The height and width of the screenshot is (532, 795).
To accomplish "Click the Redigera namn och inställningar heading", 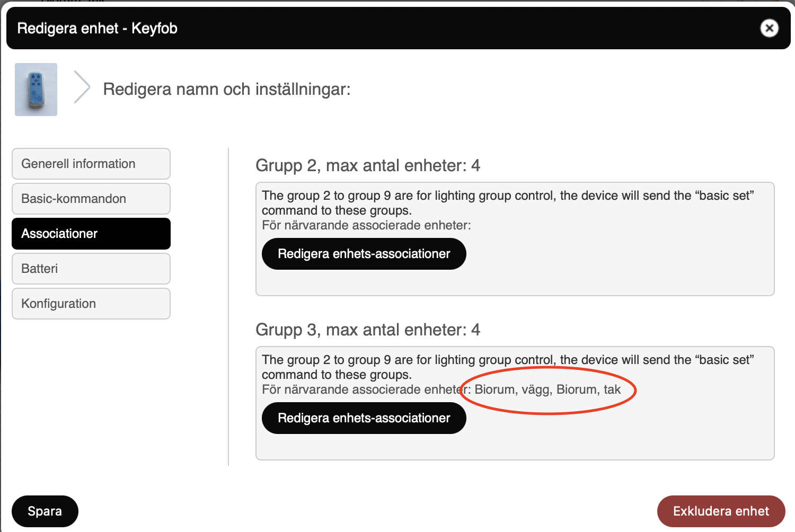I will click(x=227, y=90).
